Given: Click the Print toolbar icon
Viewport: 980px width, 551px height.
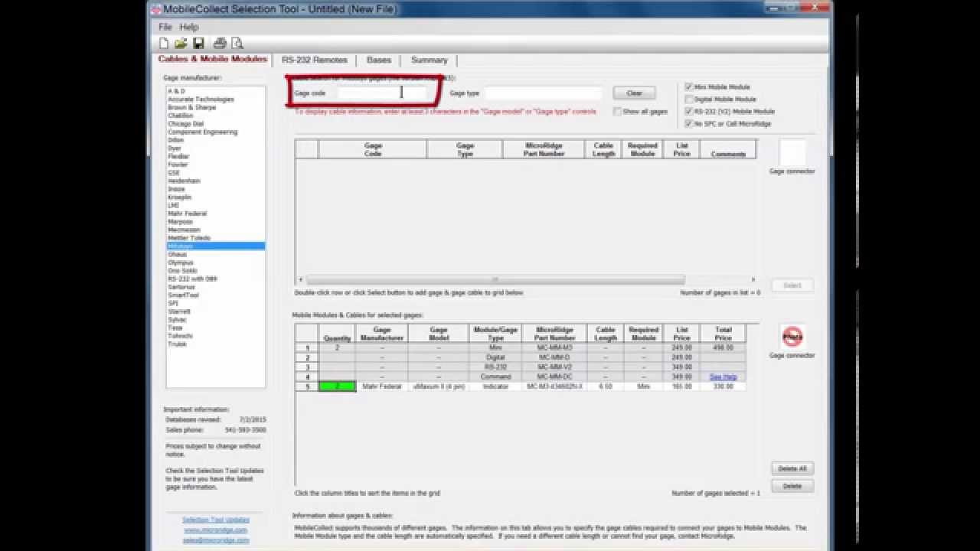Looking at the screenshot, I should [220, 44].
